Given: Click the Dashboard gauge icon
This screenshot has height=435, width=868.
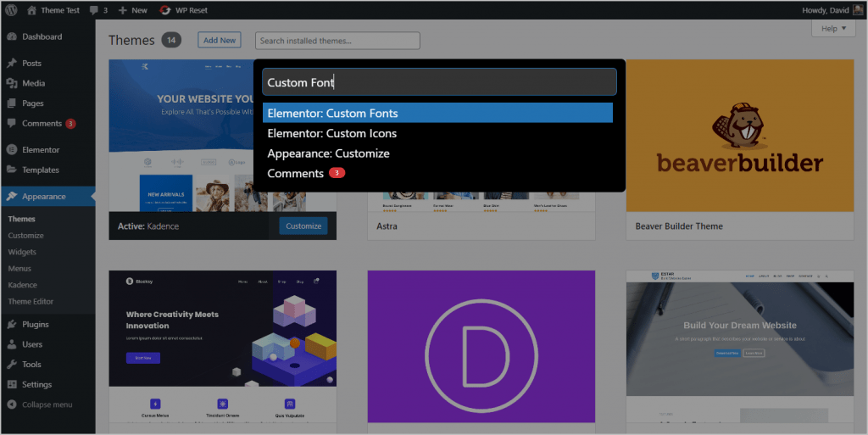Looking at the screenshot, I should coord(12,36).
